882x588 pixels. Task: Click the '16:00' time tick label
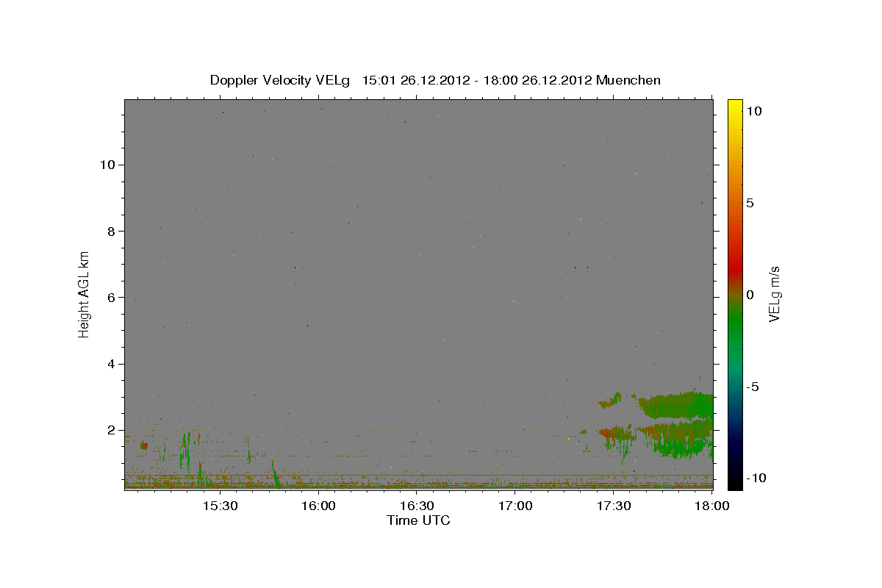pos(318,506)
